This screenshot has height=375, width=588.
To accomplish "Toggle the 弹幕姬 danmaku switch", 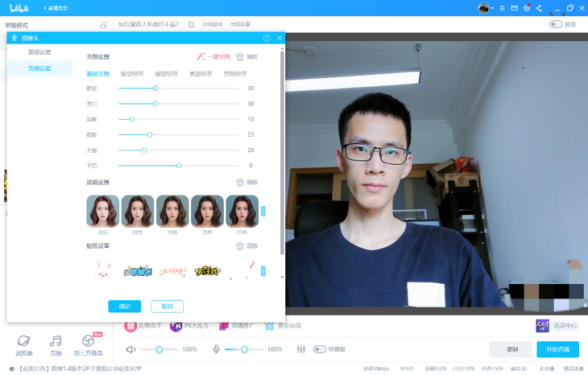I will click(x=320, y=349).
